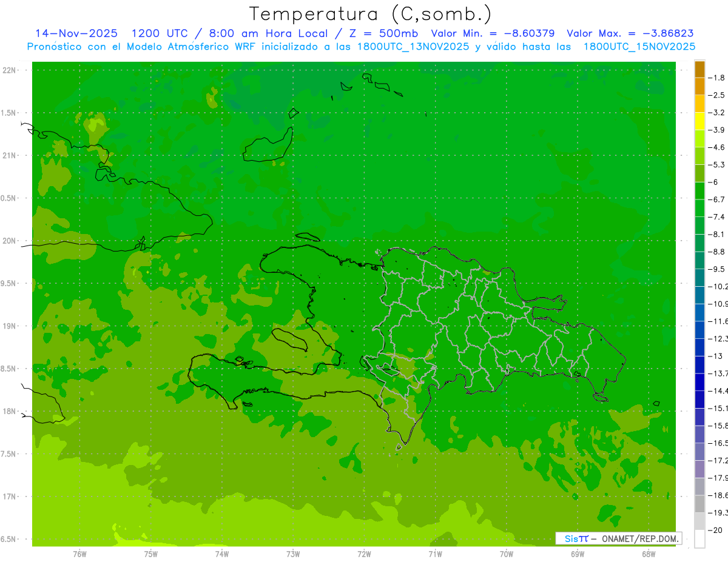Click the '21N' latitude label
Image resolution: width=728 pixels, height=562 pixels.
10,156
